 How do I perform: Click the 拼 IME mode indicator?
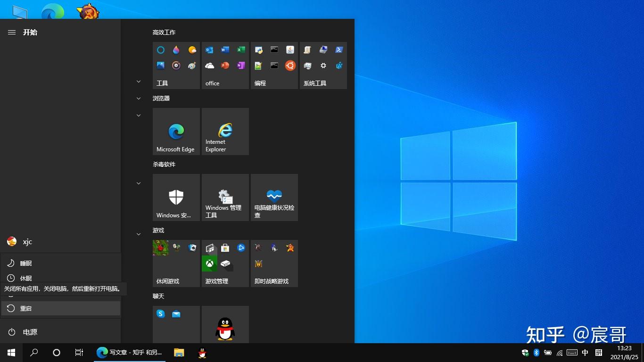(x=599, y=353)
